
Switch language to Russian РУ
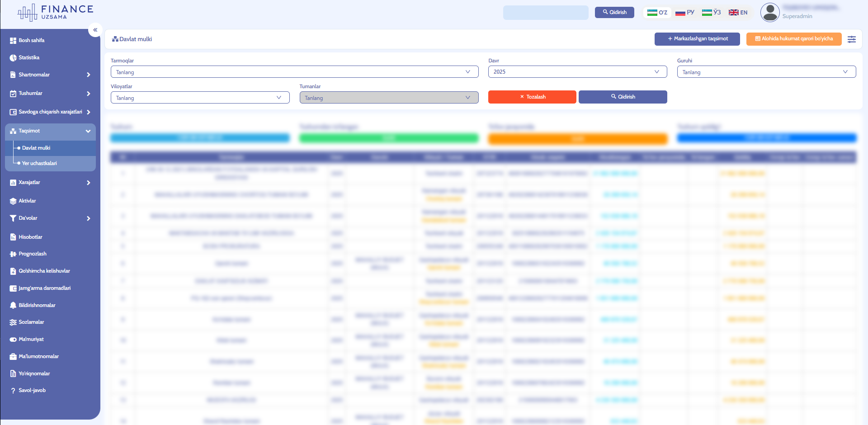point(684,13)
